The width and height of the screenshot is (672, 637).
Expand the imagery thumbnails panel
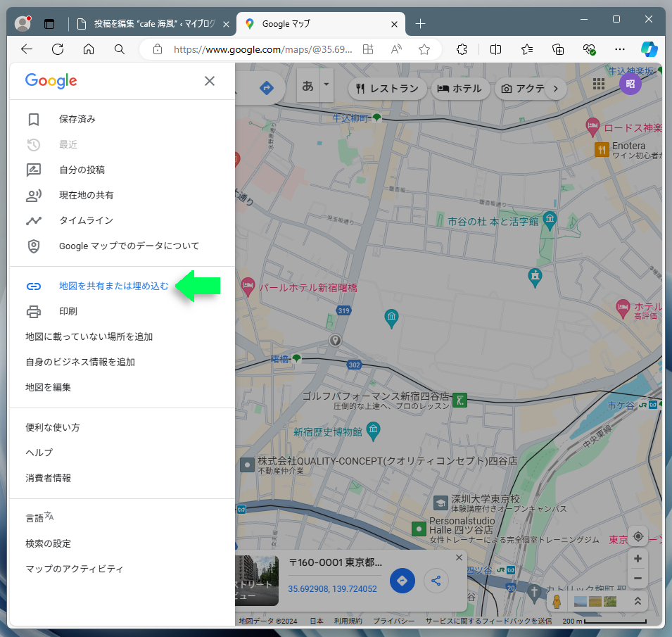coord(638,601)
